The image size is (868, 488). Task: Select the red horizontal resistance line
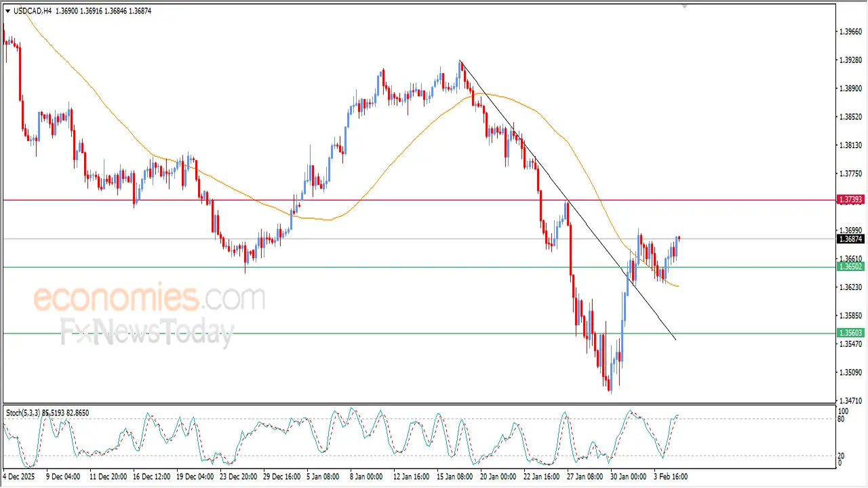[x=407, y=200]
